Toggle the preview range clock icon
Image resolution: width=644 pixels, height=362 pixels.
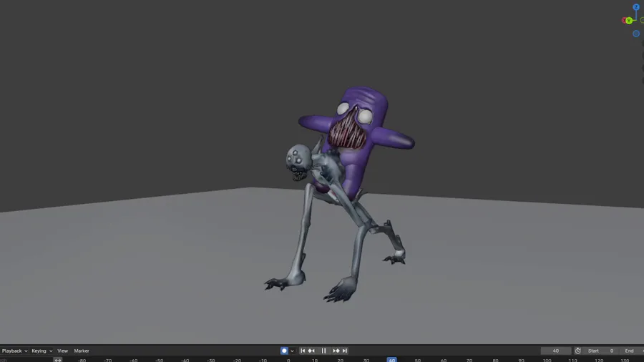click(578, 351)
